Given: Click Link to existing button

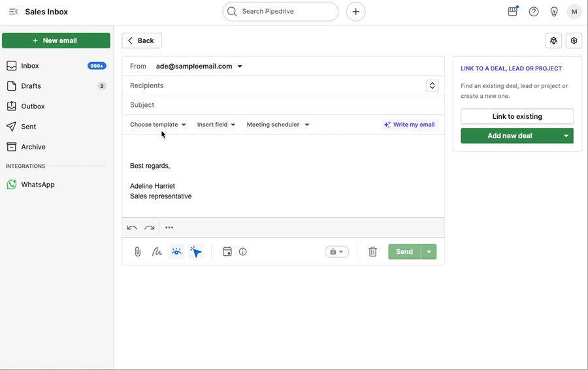Looking at the screenshot, I should point(517,116).
